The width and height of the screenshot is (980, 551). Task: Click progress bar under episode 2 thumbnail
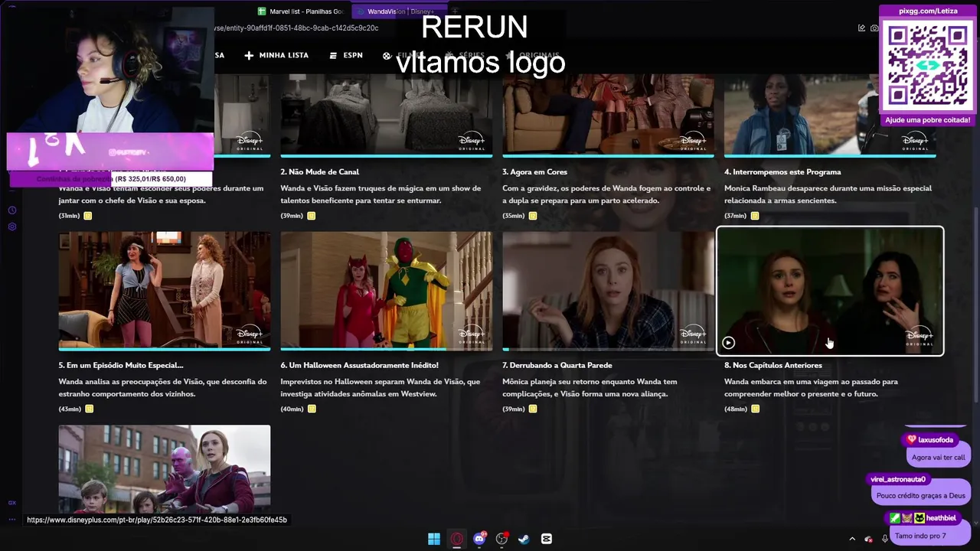(x=387, y=156)
